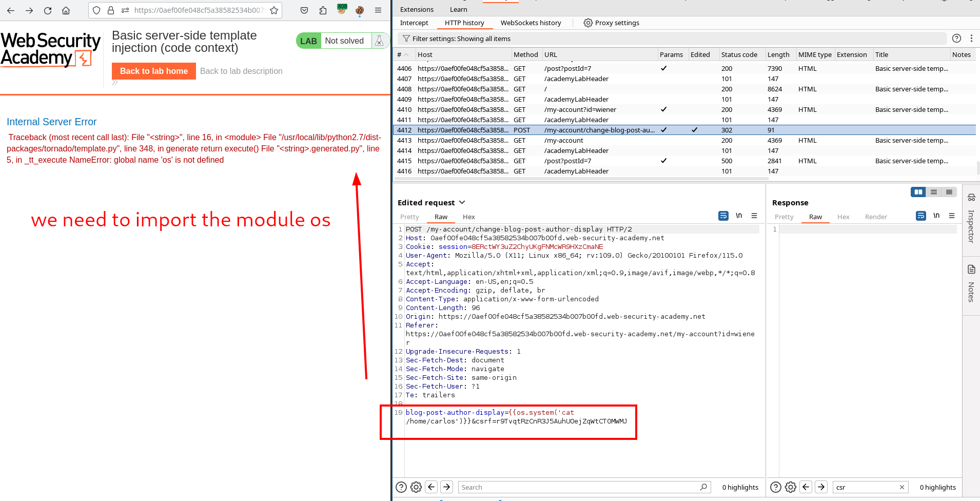
Task: Select history row 4410 /my-account?id=wiener
Action: [684, 109]
